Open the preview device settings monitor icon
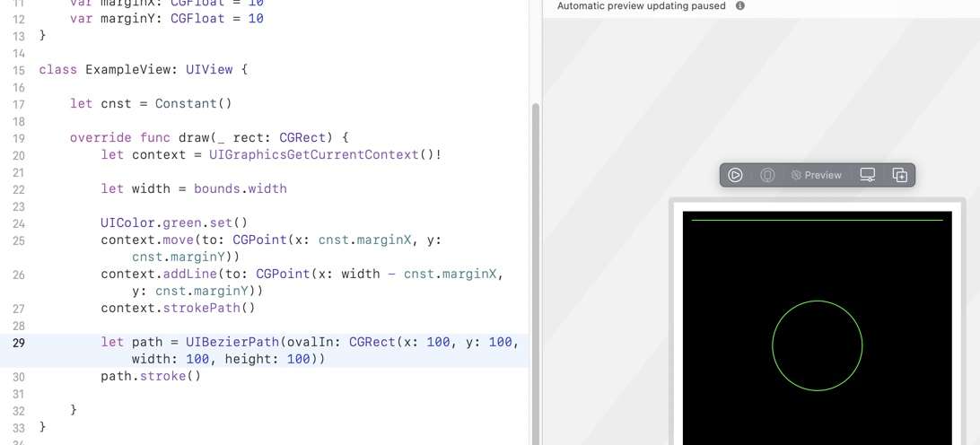Image resolution: width=980 pixels, height=445 pixels. point(868,175)
